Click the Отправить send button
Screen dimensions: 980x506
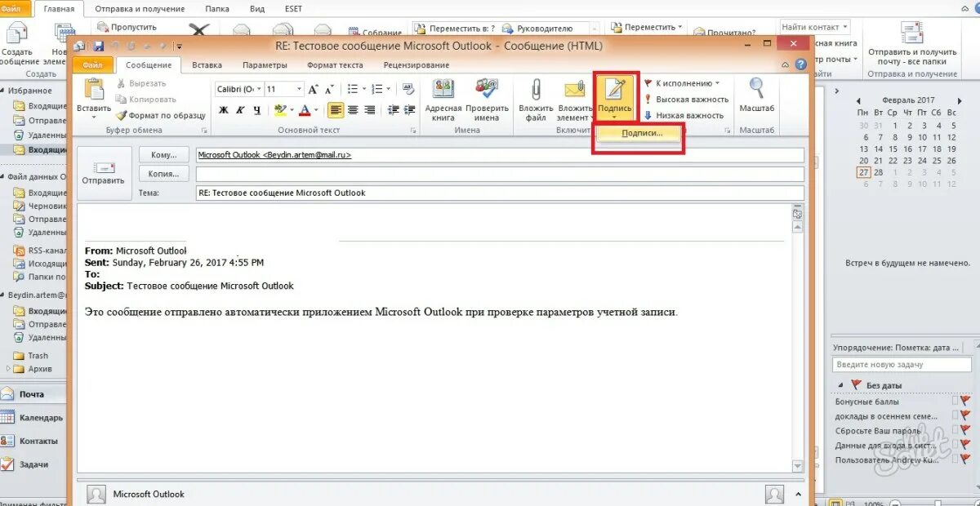[x=104, y=173]
